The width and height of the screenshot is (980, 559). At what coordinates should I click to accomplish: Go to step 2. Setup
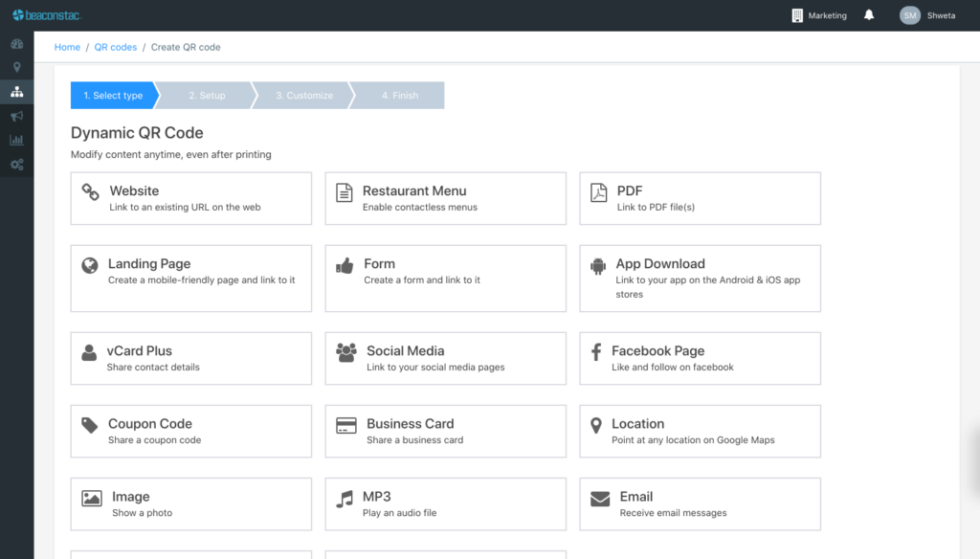click(207, 95)
